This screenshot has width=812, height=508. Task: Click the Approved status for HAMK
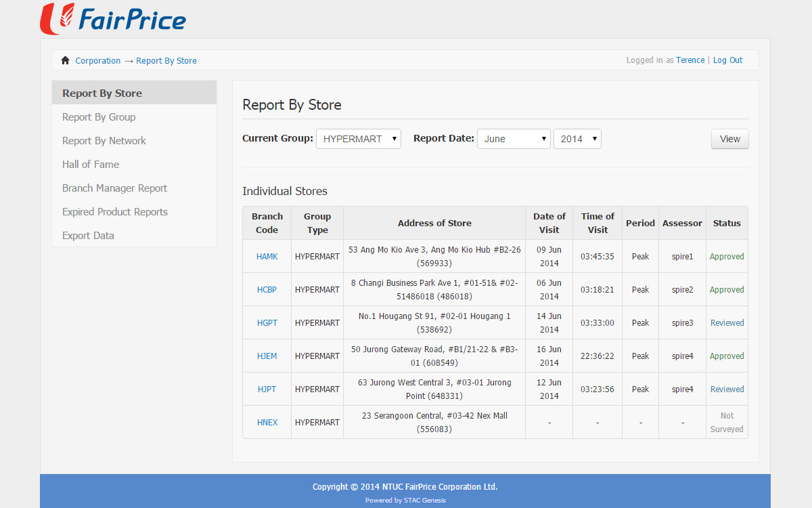coord(727,256)
